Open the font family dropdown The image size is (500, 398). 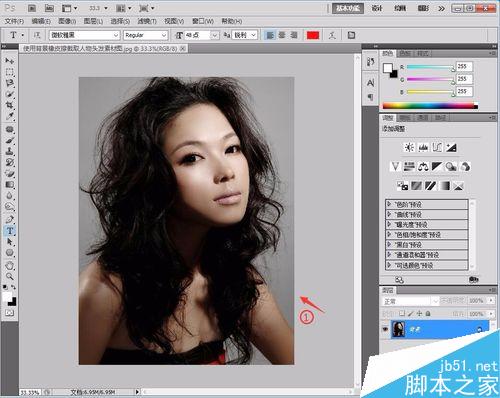tap(84, 35)
